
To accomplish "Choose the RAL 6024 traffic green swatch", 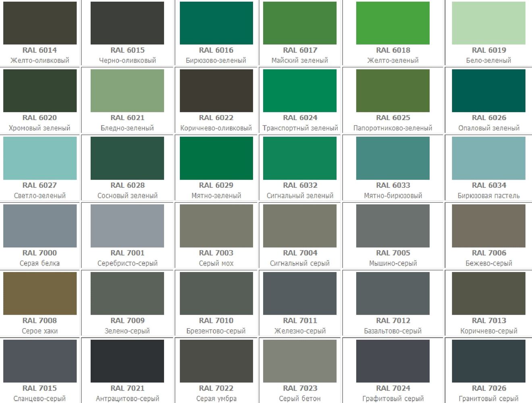I will pyautogui.click(x=299, y=90).
